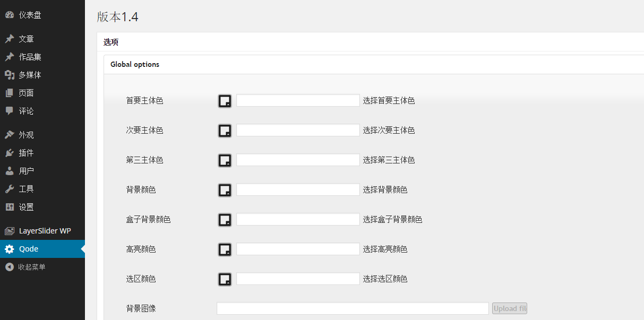Click the 高亮颜色 color text field
This screenshot has width=644, height=320.
click(298, 249)
